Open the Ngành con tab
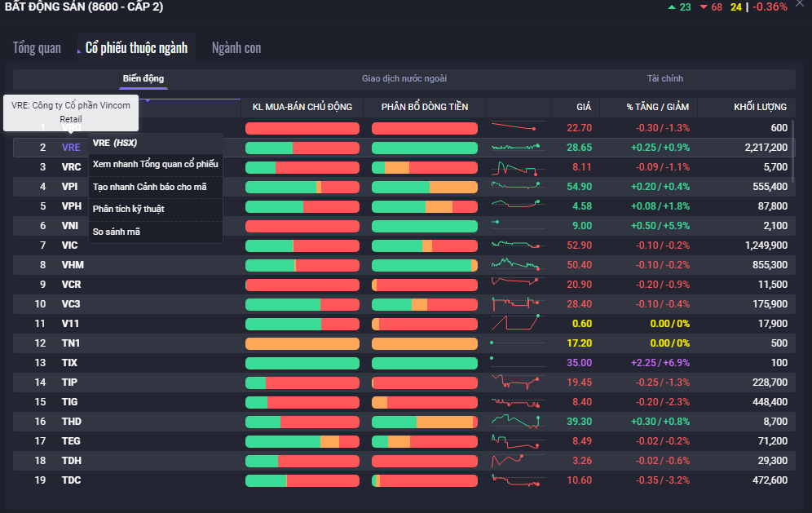This screenshot has width=812, height=513. pos(236,47)
